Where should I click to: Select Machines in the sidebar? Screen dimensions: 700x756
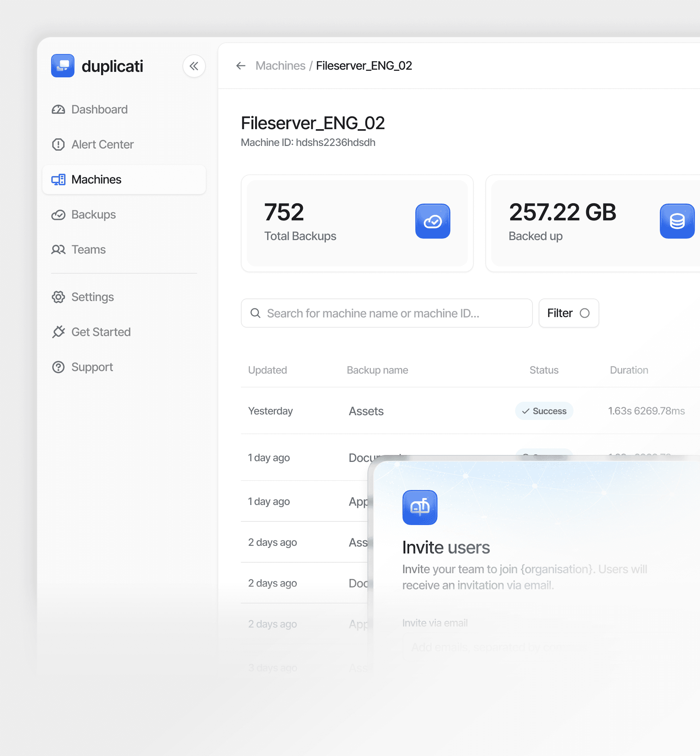(x=124, y=180)
